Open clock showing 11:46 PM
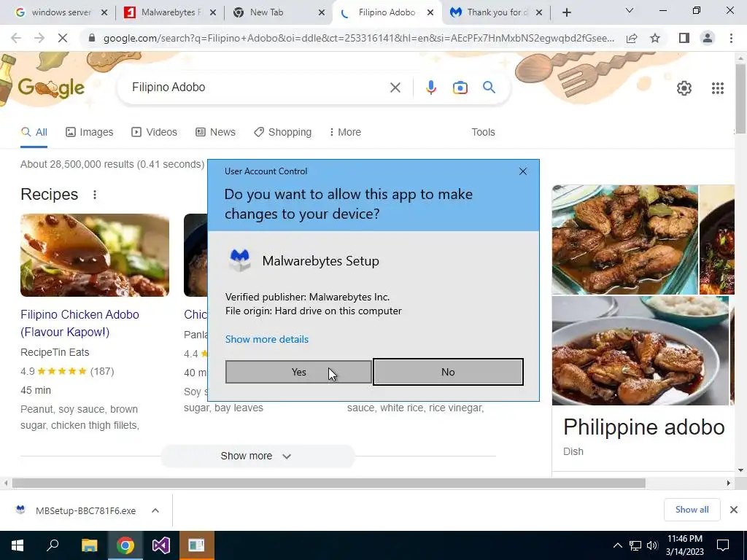 coord(684,545)
